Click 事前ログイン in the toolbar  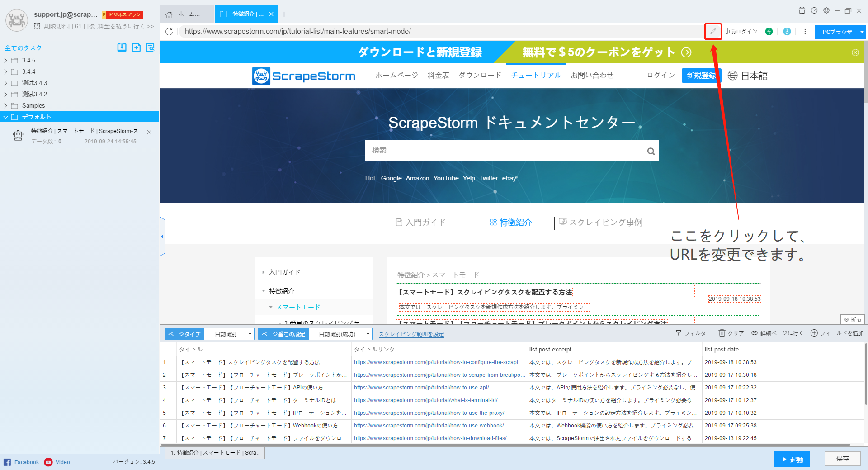(741, 32)
